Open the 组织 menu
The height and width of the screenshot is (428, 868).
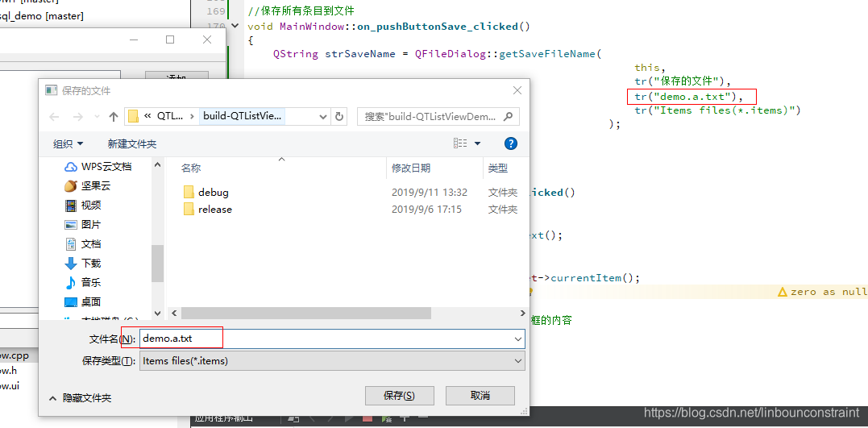(x=68, y=144)
